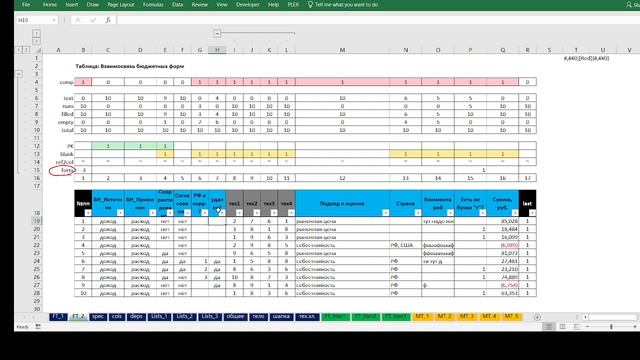Click the zoom out minus button
This screenshot has width=640, height=360.
(587, 327)
